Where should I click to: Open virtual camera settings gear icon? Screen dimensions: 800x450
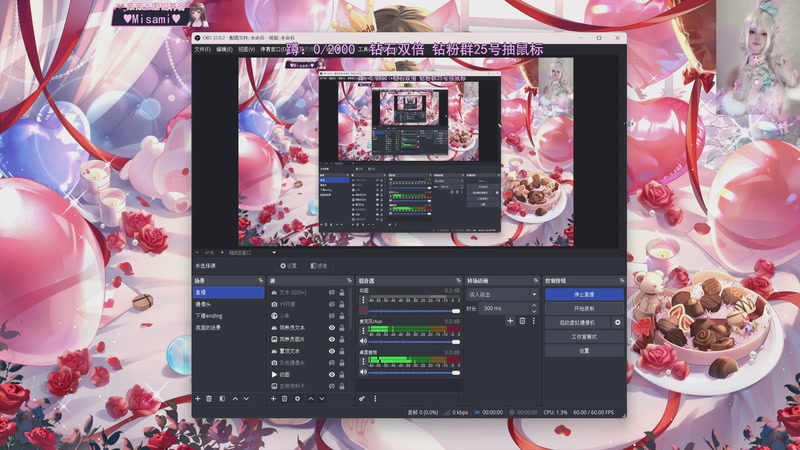(x=617, y=322)
